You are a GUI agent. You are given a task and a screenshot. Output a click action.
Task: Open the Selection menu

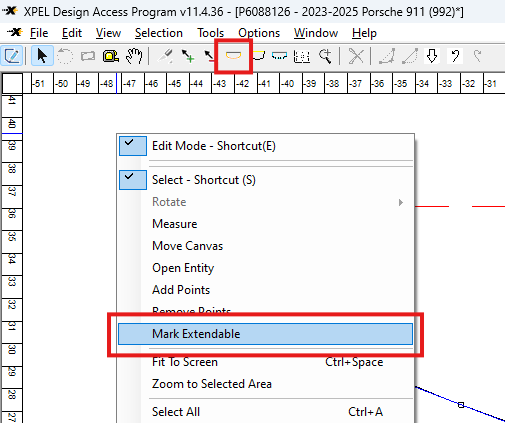[159, 33]
